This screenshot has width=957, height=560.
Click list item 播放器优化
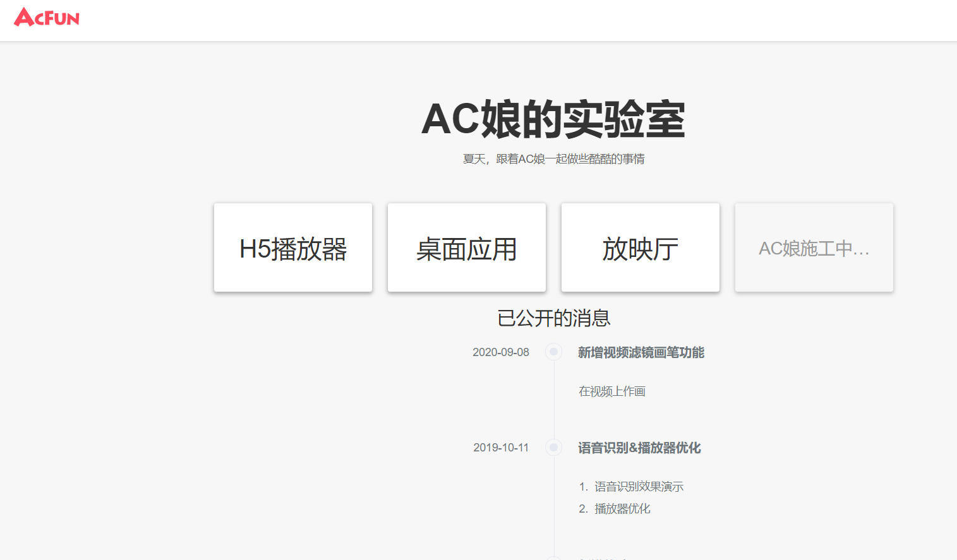point(622,509)
